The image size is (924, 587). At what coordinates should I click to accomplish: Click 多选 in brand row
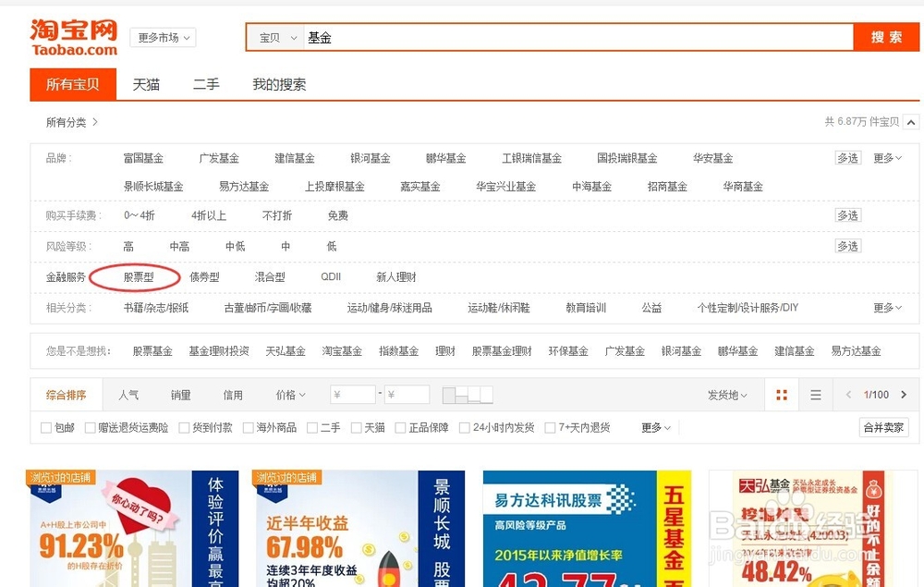(x=848, y=158)
